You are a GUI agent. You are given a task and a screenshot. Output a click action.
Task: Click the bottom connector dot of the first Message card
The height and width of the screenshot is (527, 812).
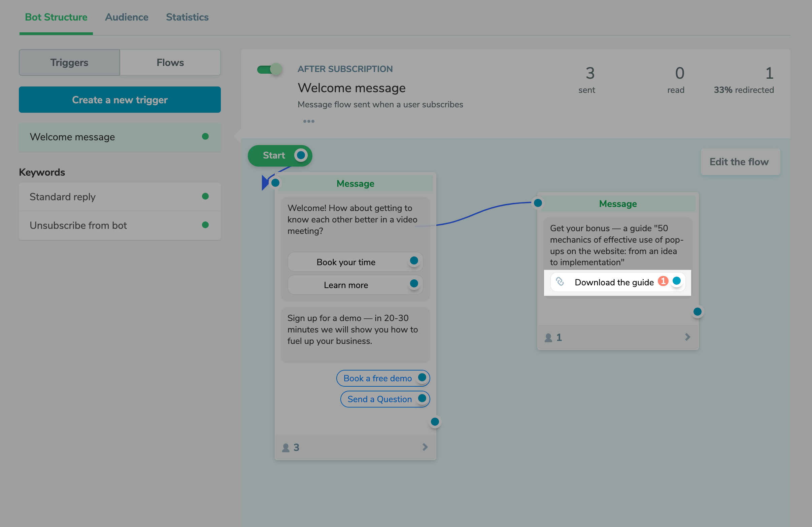(435, 422)
